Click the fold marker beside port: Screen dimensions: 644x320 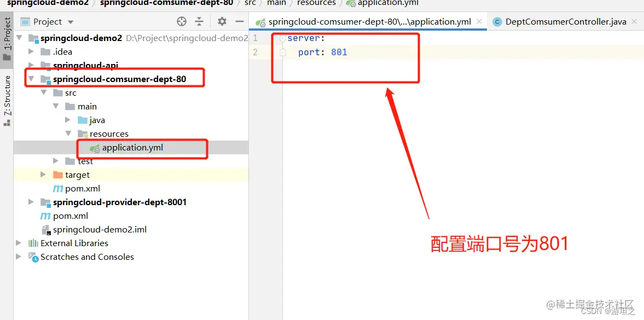coord(282,52)
